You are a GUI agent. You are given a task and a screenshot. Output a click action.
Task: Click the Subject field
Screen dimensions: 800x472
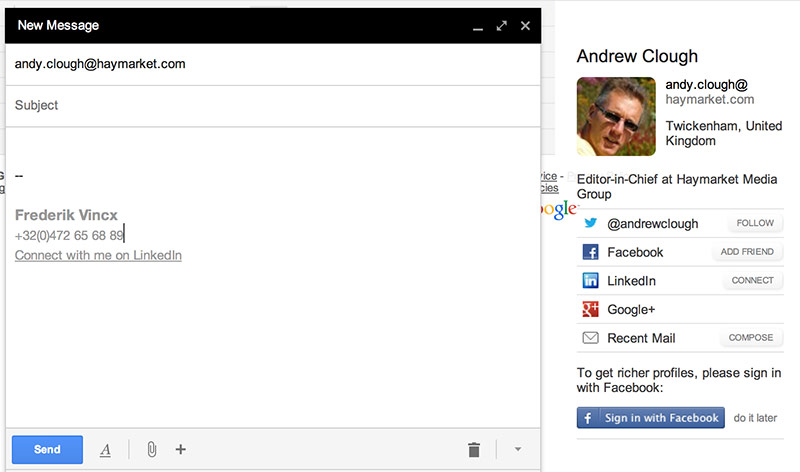(273, 106)
